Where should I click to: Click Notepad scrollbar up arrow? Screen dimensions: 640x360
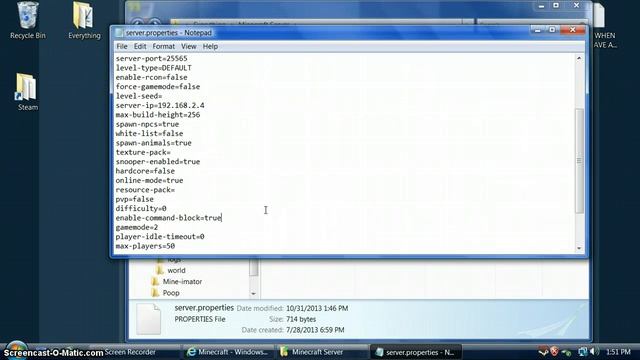579,59
